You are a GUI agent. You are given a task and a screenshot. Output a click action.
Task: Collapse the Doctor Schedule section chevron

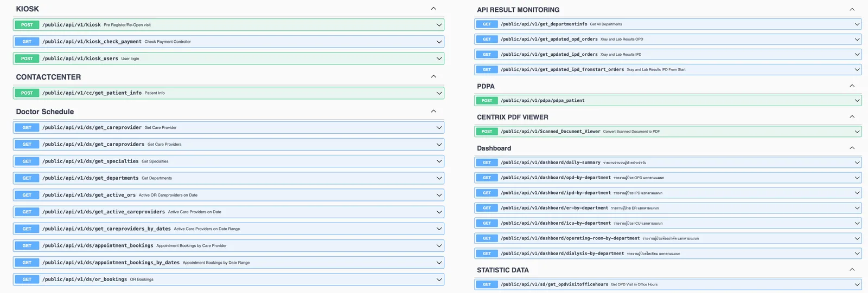coord(433,111)
